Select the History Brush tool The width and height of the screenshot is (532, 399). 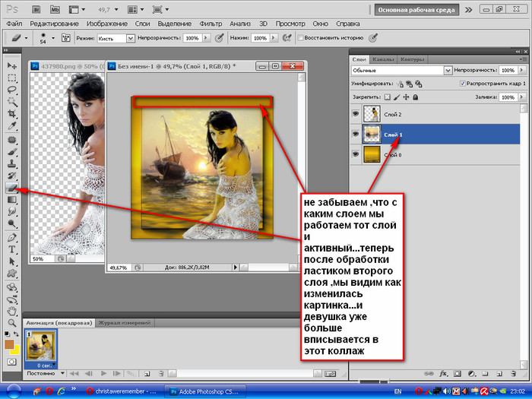tap(12, 176)
